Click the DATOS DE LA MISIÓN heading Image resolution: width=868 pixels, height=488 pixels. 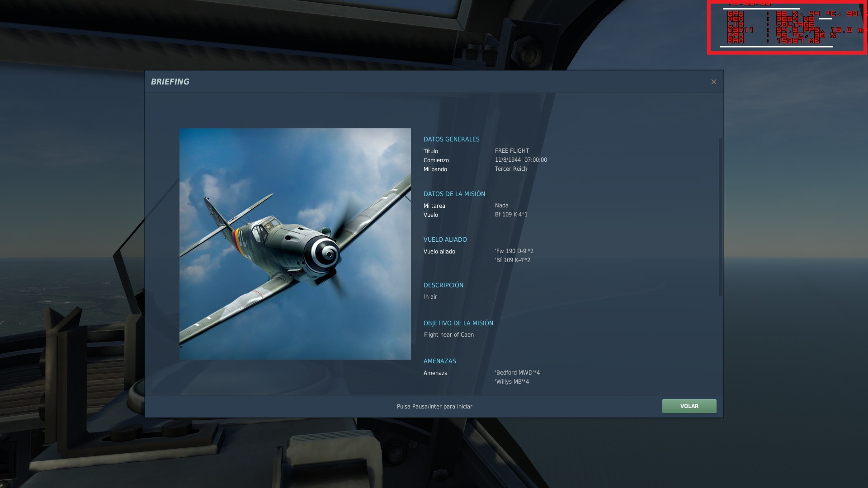tap(454, 194)
